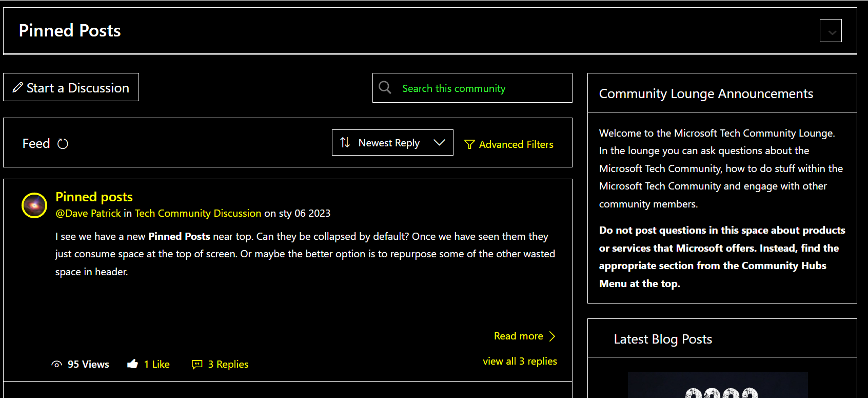Click the eye views icon

[x=57, y=364]
